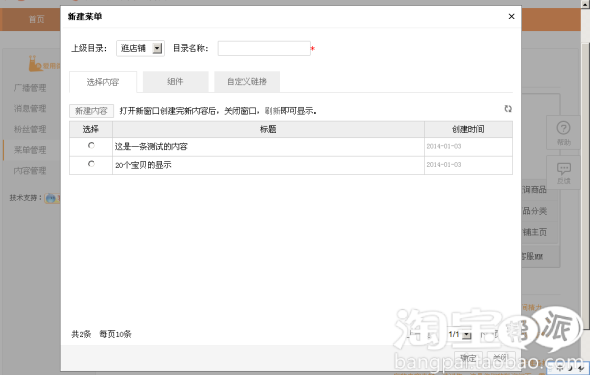Viewport: 590px width, 375px height.
Task: Switch to the 组件 tab
Action: 175,81
